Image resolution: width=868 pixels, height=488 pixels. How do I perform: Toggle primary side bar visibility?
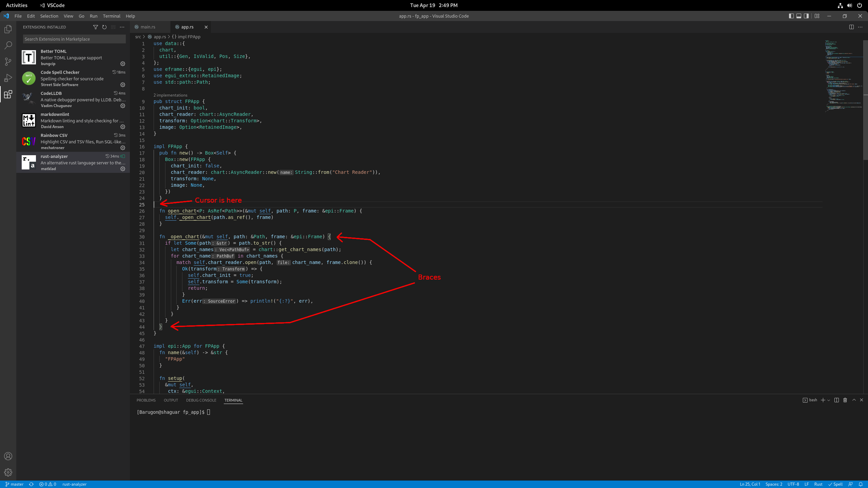tap(791, 16)
